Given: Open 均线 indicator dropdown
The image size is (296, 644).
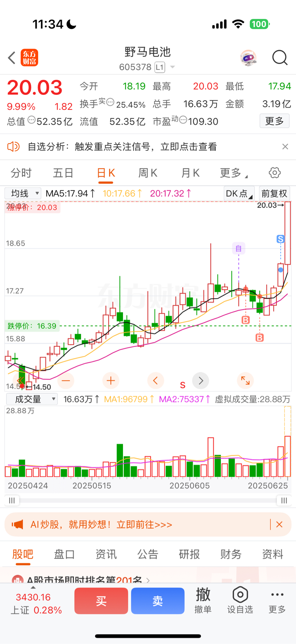Looking at the screenshot, I should (23, 193).
